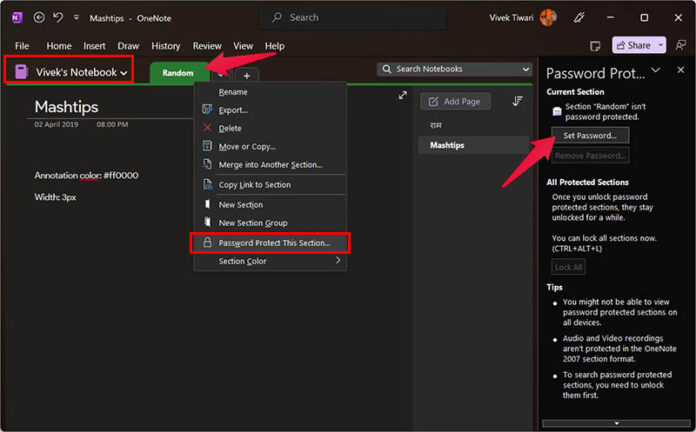Click the pen icon beside the profile picture
696x432 pixels.
click(579, 17)
